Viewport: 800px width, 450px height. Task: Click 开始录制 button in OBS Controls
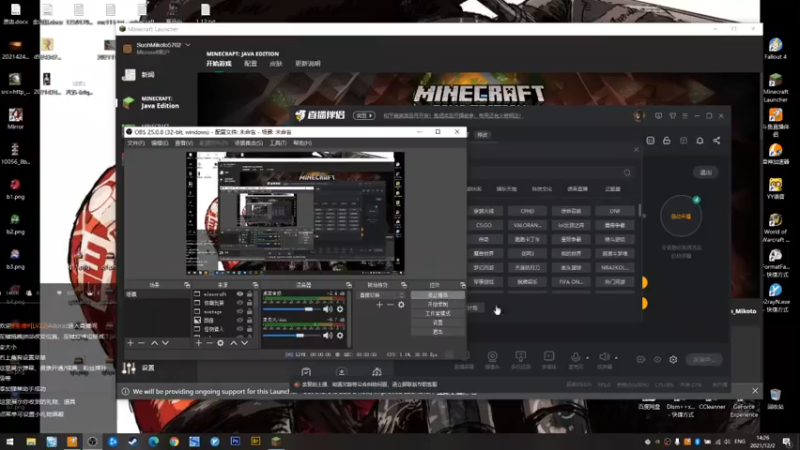coord(438,304)
